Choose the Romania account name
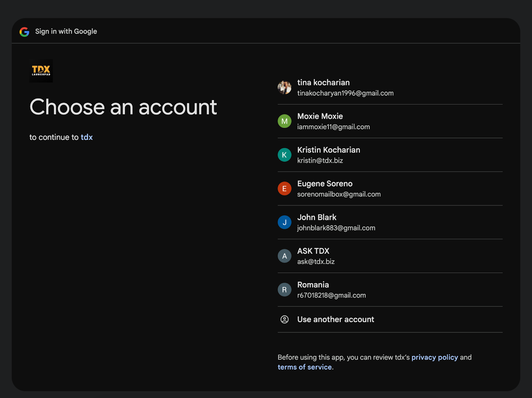 [x=313, y=285]
